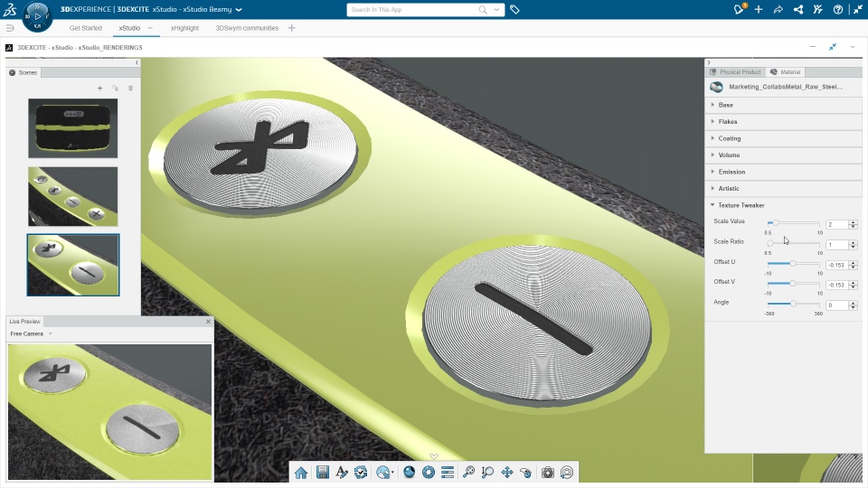The image size is (868, 488).
Task: Click the material sphere icon in toolbar
Action: 409,472
